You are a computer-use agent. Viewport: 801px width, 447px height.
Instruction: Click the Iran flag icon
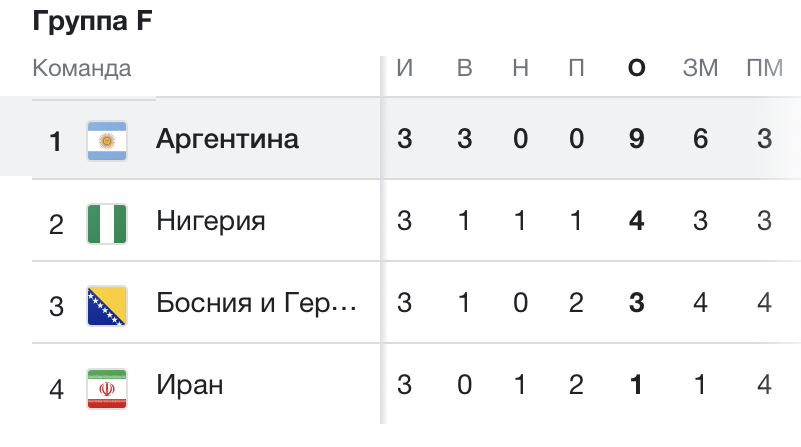107,389
